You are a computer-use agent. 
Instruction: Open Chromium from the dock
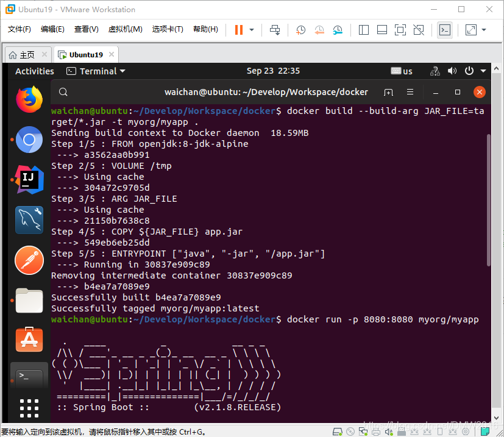(29, 140)
